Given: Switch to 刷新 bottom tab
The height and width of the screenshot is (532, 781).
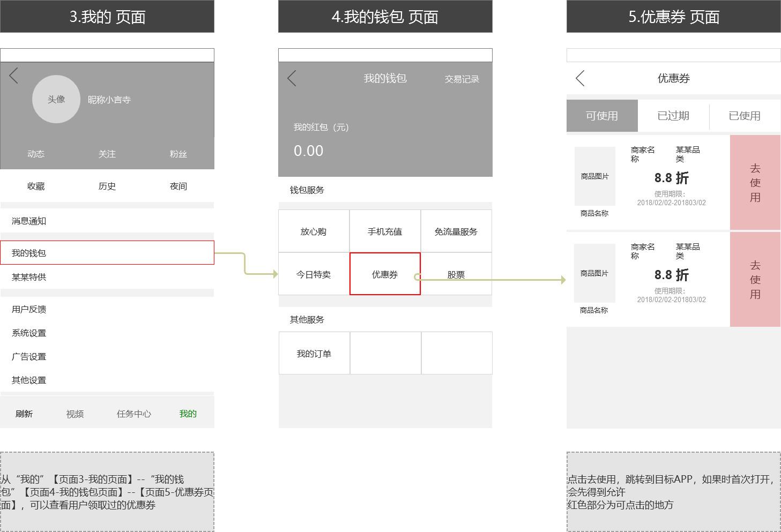Looking at the screenshot, I should coord(24,414).
